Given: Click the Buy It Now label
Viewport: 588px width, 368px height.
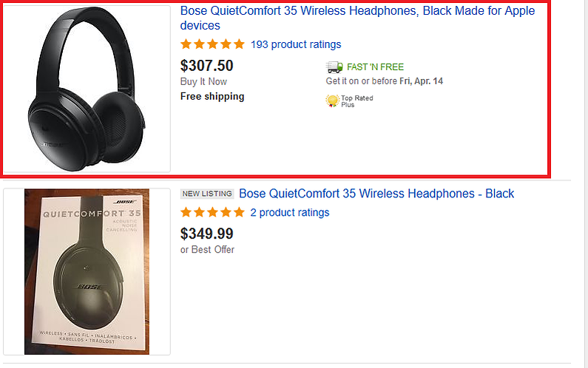Looking at the screenshot, I should point(203,82).
